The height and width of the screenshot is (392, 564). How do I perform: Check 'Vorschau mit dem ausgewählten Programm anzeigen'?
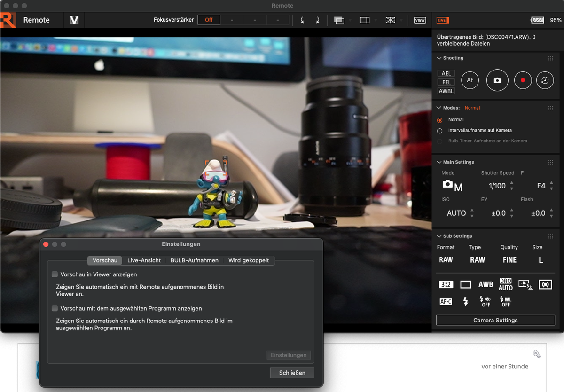(x=55, y=308)
